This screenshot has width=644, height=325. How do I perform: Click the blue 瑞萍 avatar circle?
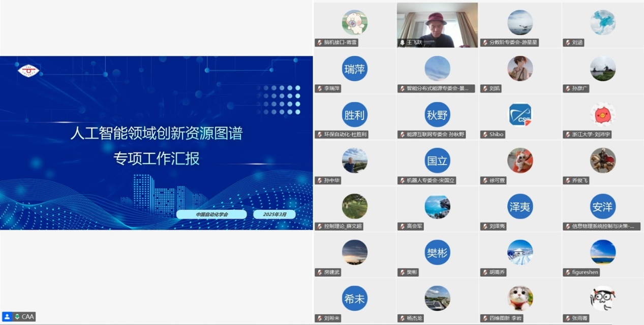(x=355, y=69)
